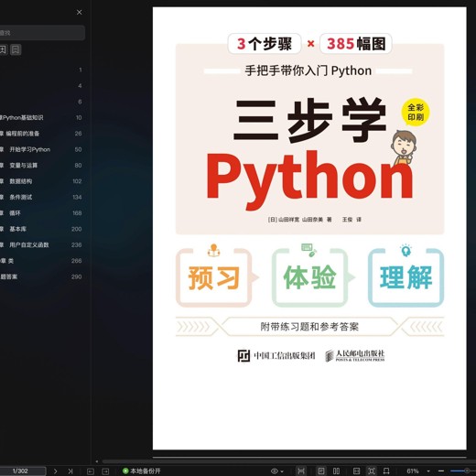This screenshot has height=476, width=476.
Task: Jump to the 循环 chapter bookmark
Action: click(x=41, y=213)
